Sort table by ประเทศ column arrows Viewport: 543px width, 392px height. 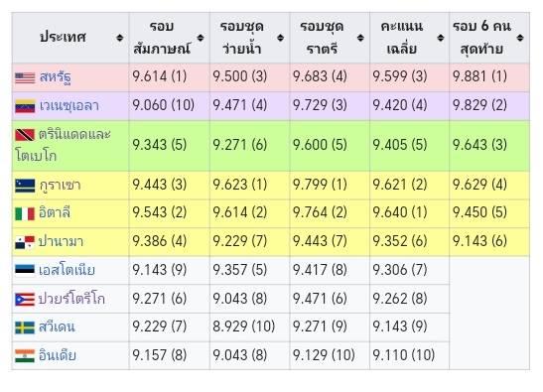[120, 38]
